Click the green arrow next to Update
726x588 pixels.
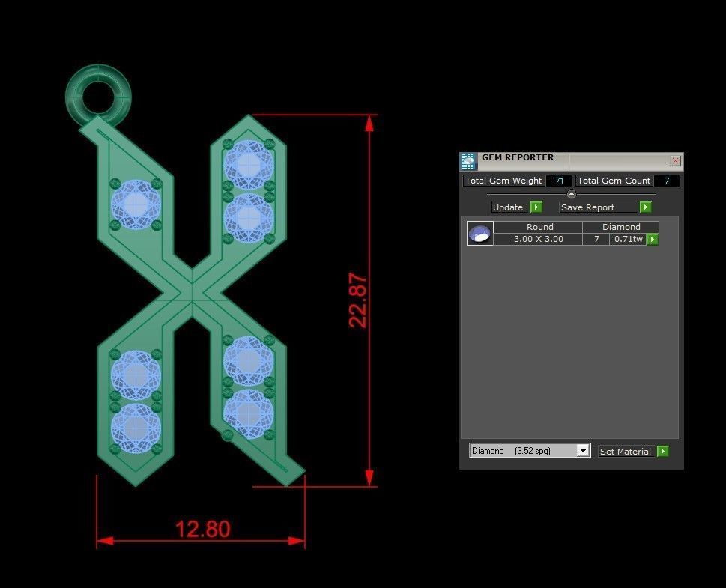[x=536, y=207]
